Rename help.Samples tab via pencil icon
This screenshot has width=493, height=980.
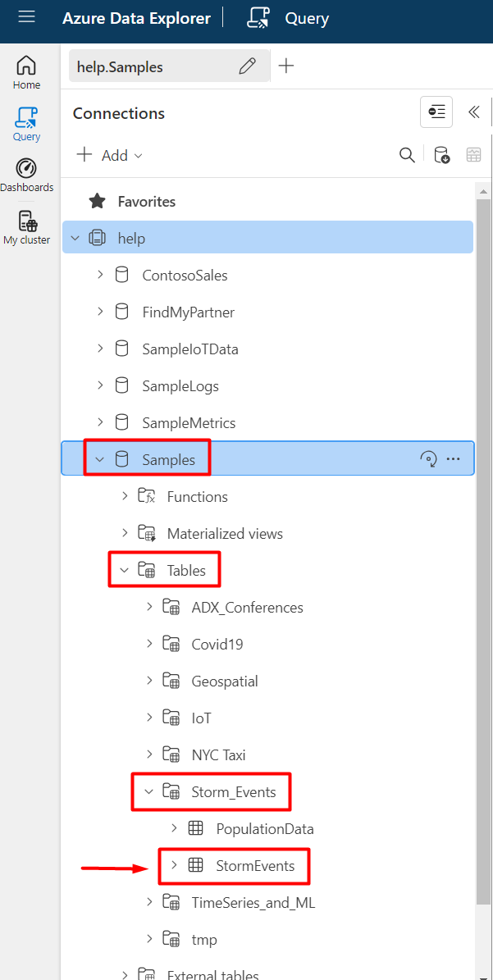click(x=247, y=67)
